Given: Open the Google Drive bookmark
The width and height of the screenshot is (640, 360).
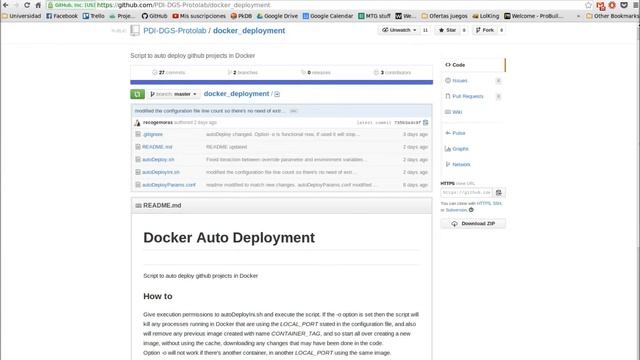Looking at the screenshot, I should (277, 16).
